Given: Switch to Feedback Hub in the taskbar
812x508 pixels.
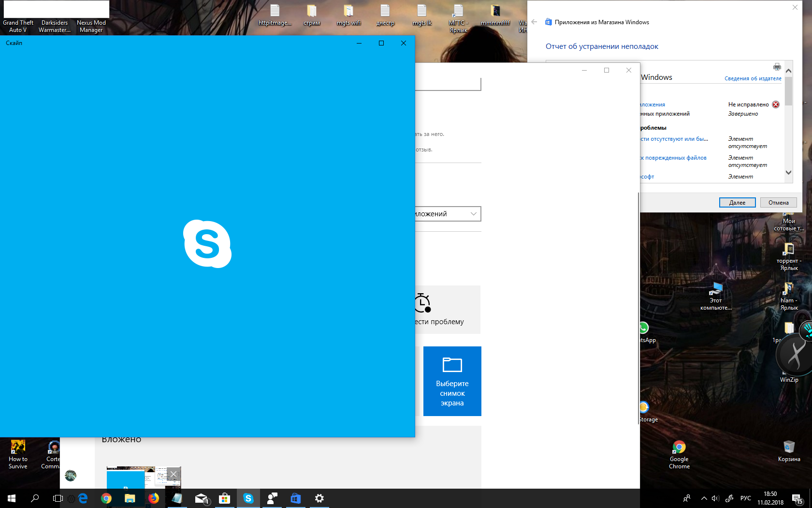Looking at the screenshot, I should (272, 498).
